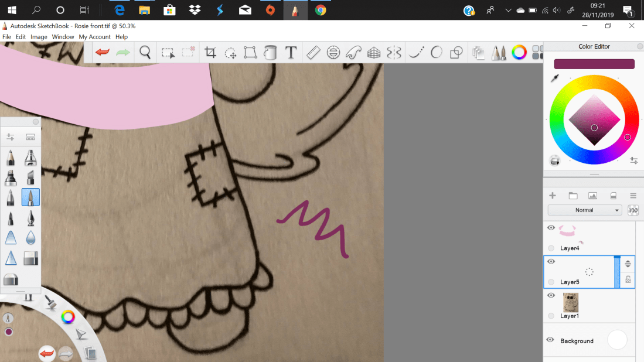Lock transparency on Layer5
This screenshot has height=362, width=644.
pyautogui.click(x=626, y=281)
